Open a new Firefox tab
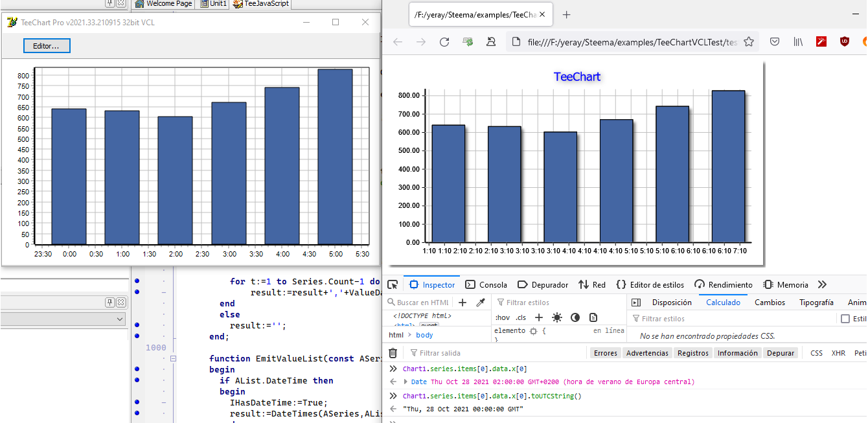The image size is (868, 423). click(567, 14)
